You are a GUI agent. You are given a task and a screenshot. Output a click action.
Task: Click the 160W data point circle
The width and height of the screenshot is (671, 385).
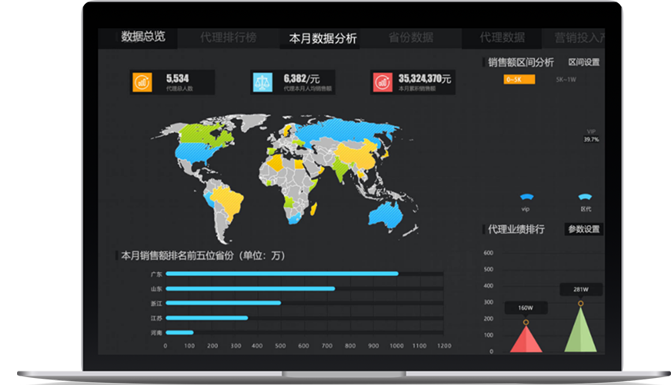pyautogui.click(x=526, y=322)
